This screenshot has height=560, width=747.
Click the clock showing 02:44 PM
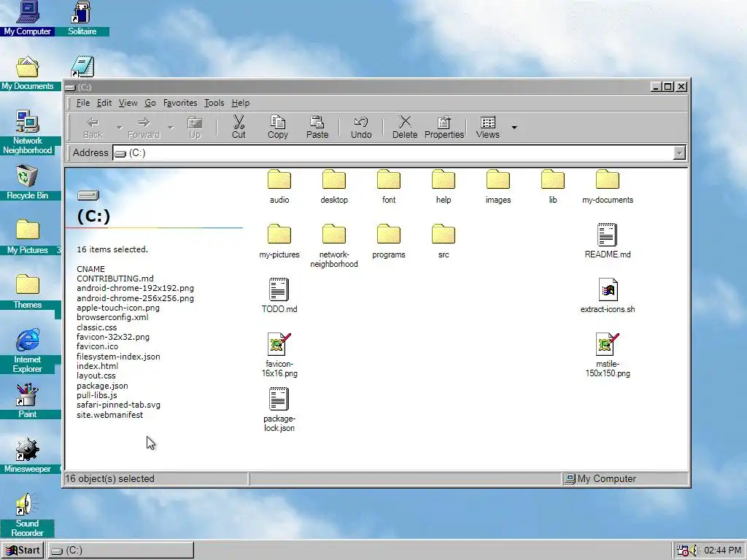[x=722, y=551]
